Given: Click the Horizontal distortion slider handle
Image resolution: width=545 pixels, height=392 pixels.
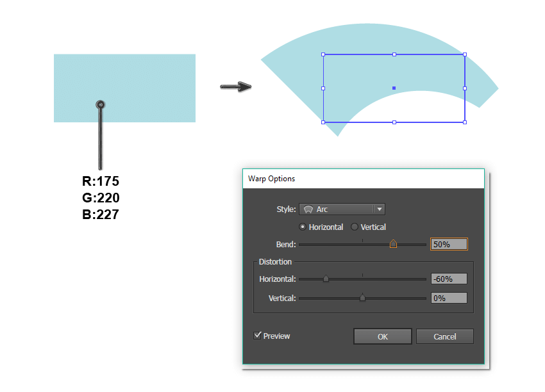Looking at the screenshot, I should (x=326, y=279).
